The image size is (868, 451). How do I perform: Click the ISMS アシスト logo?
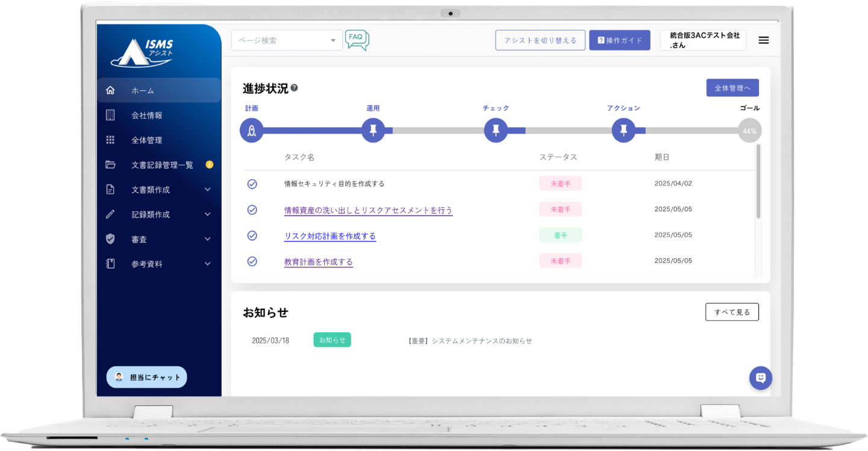tap(143, 53)
